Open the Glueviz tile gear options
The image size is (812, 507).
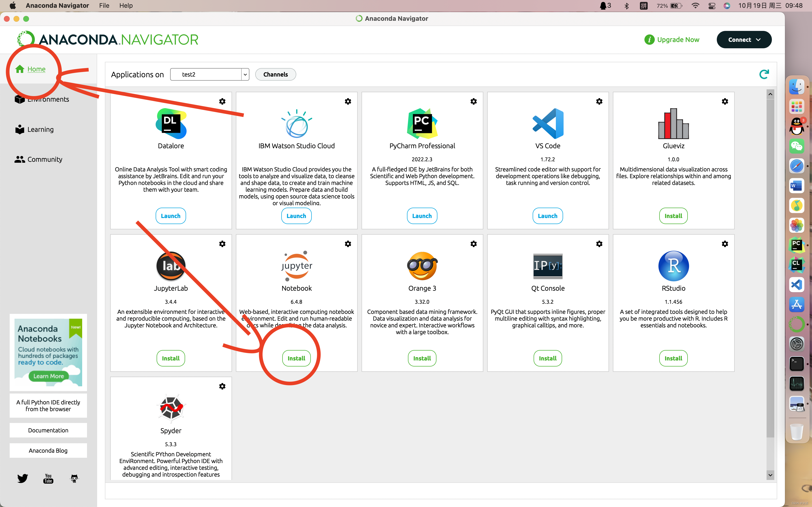[725, 101]
